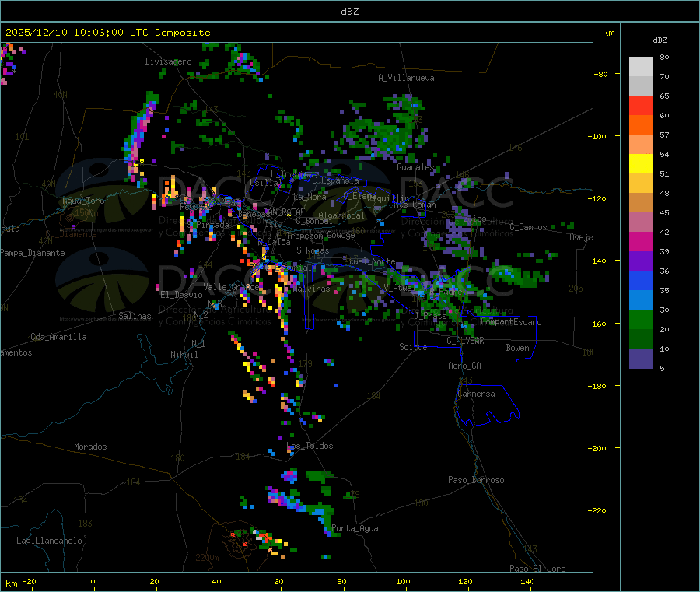Click the 2025/12/10 UTC Composite timestamp
Image resolution: width=700 pixels, height=592 pixels.
[108, 33]
